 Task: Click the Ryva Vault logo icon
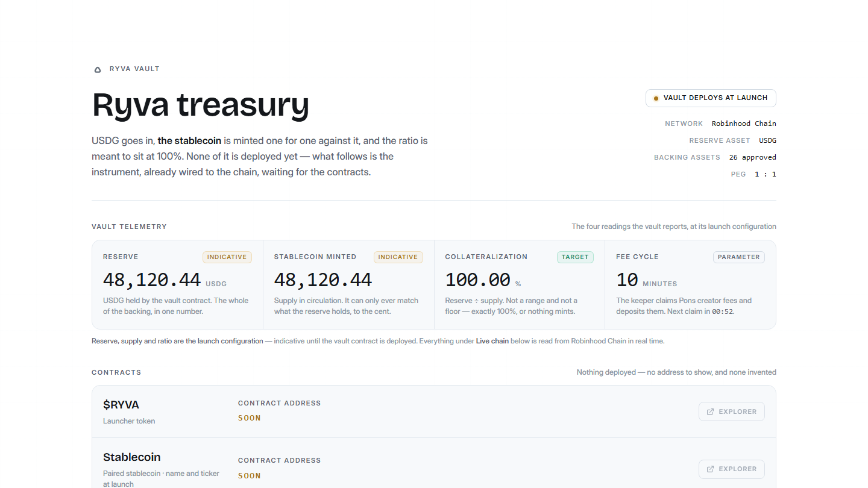(x=98, y=69)
